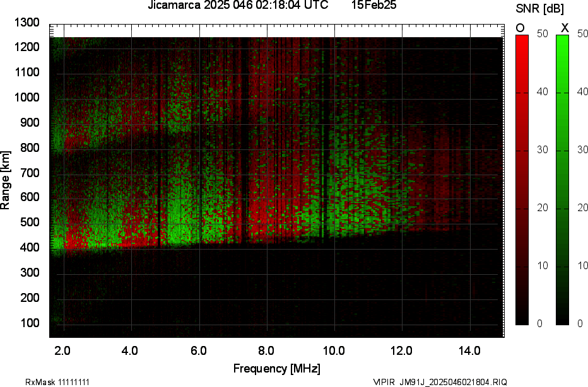Click the 300 range tick label
This screenshot has width=588, height=387.
pos(30,272)
